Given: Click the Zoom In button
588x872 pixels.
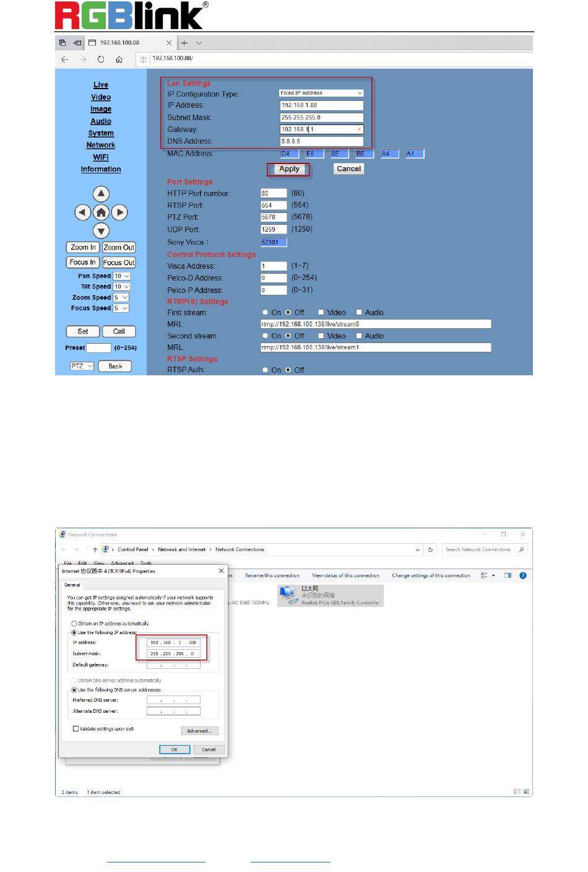Looking at the screenshot, I should 83,247.
